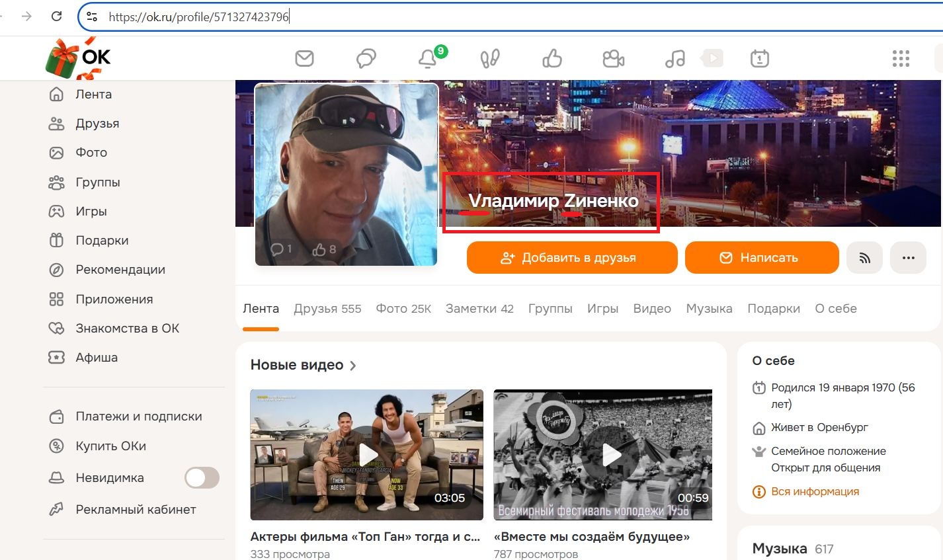Open site info icon in address bar
This screenshot has height=560, width=943.
pyautogui.click(x=93, y=17)
